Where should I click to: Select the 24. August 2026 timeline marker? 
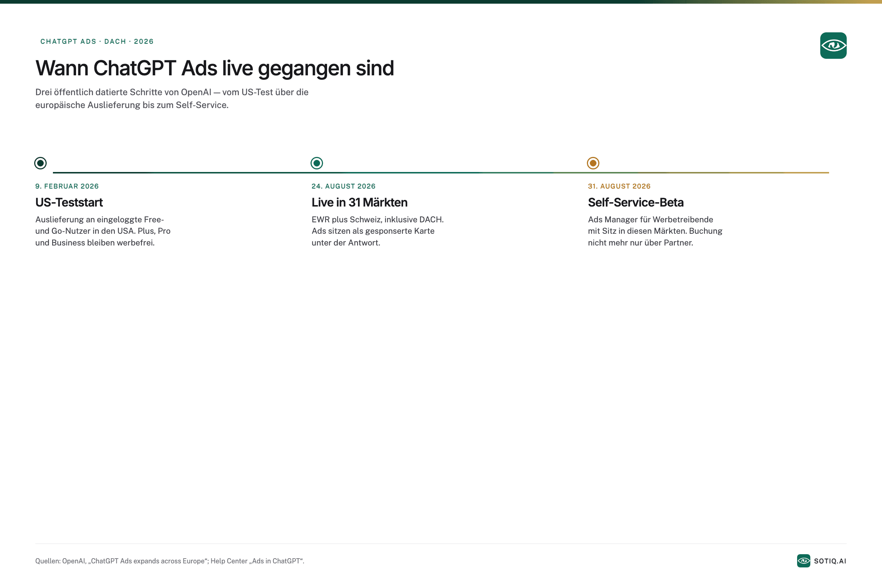click(317, 163)
